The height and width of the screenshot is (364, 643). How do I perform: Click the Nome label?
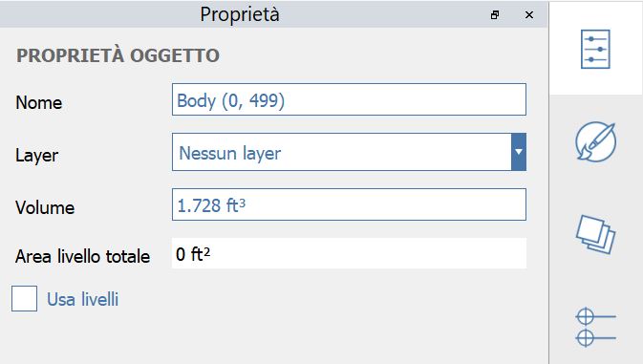(x=39, y=102)
